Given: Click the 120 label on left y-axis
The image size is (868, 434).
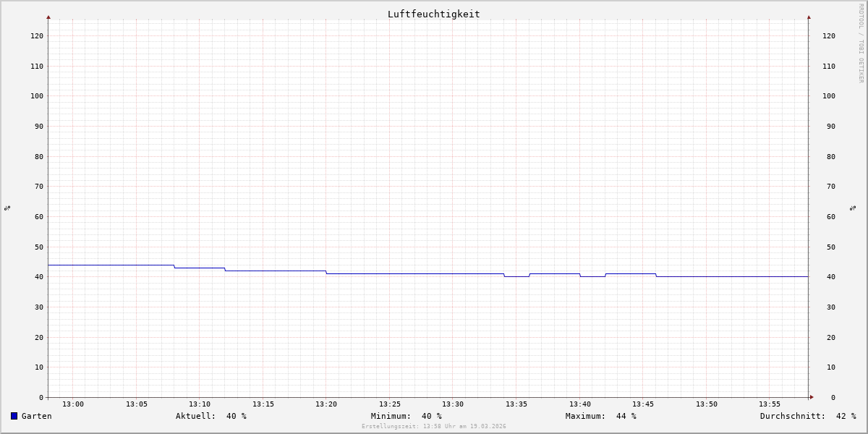Looking at the screenshot, I should click(x=37, y=35).
